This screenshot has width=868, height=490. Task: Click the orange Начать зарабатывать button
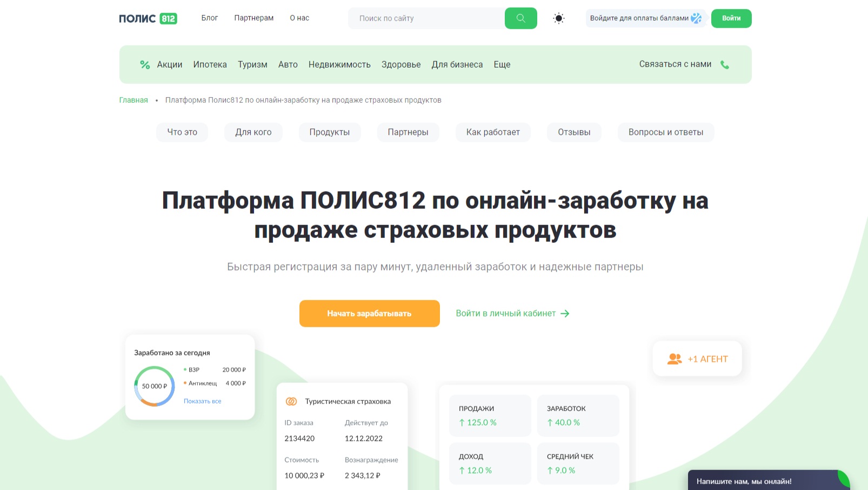click(370, 314)
